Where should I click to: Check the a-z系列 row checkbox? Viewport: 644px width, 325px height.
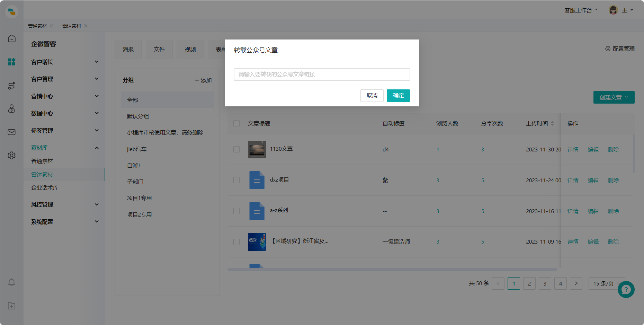tap(236, 211)
